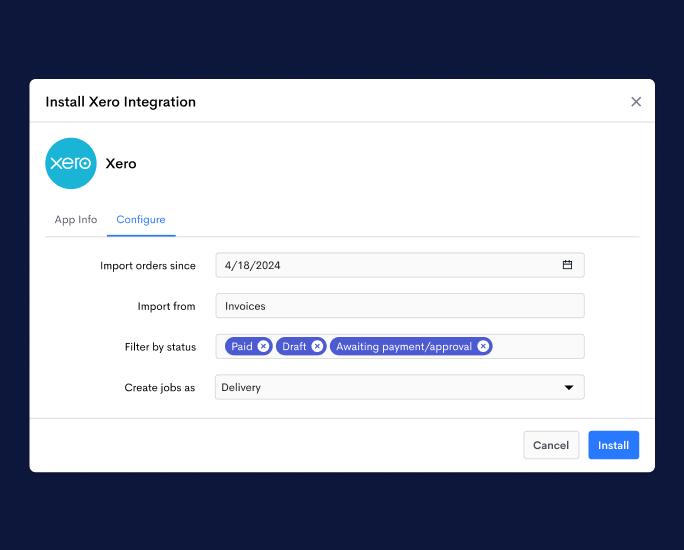Remove the Awaiting payment/approval tag
Viewport: 684px width, 550px height.
tap(483, 346)
